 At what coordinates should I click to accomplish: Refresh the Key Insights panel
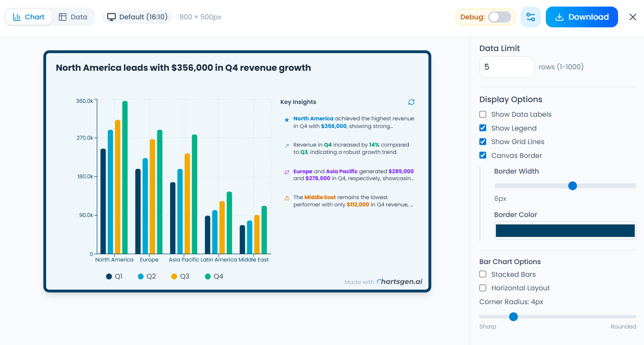(411, 102)
